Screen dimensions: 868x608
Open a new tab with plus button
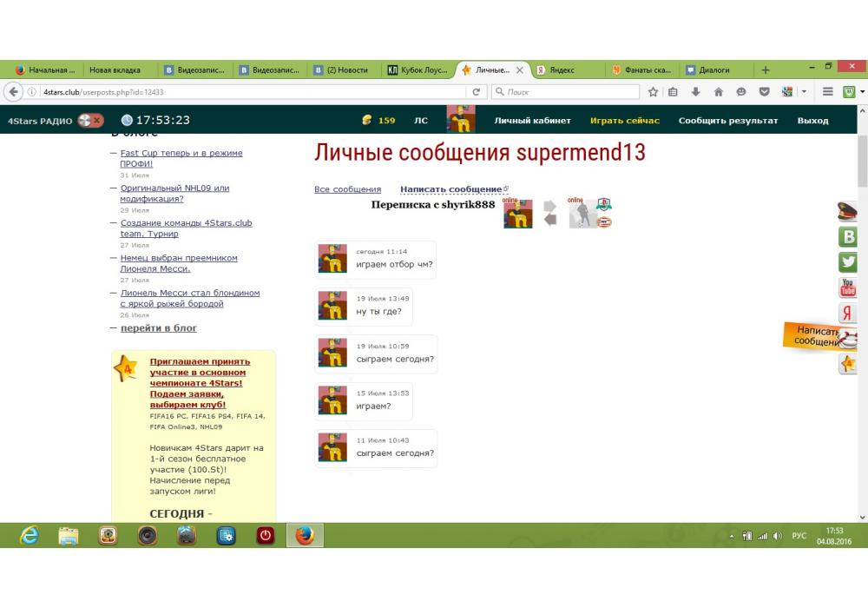pyautogui.click(x=766, y=70)
